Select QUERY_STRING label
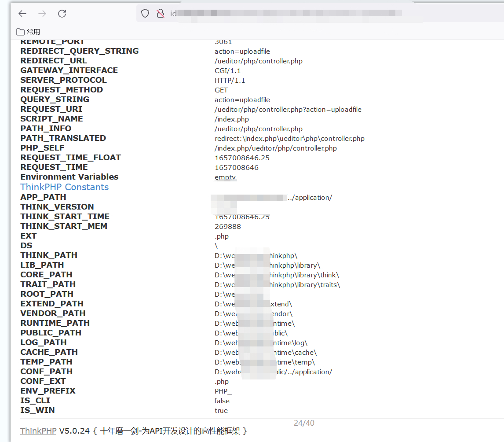The height and width of the screenshot is (442, 504). (x=55, y=99)
